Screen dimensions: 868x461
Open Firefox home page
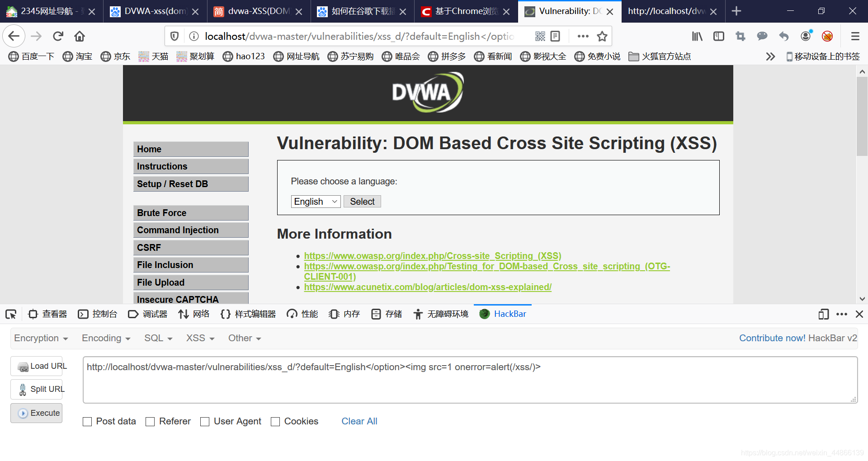tap(80, 36)
